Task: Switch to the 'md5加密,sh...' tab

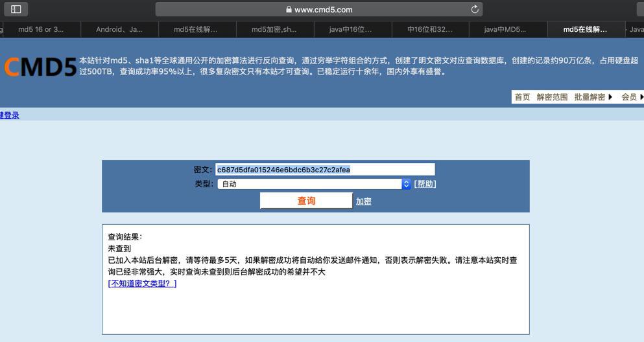Action: [x=274, y=30]
